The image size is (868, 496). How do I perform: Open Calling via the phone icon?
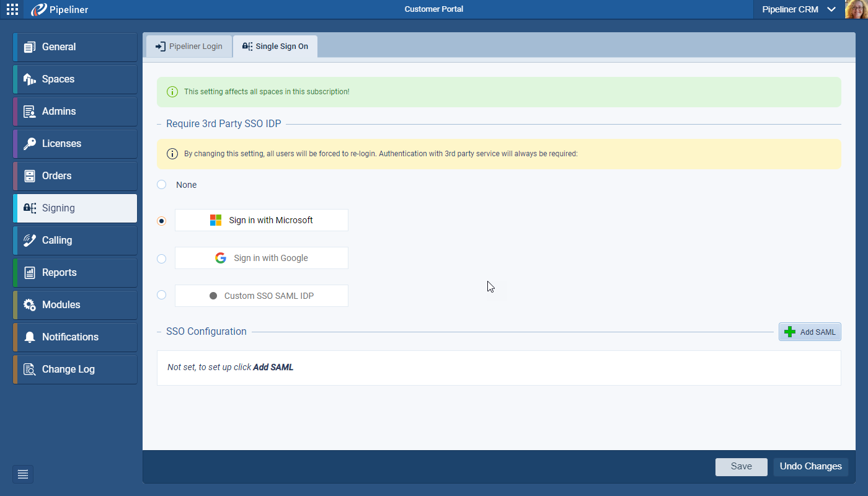[29, 241]
